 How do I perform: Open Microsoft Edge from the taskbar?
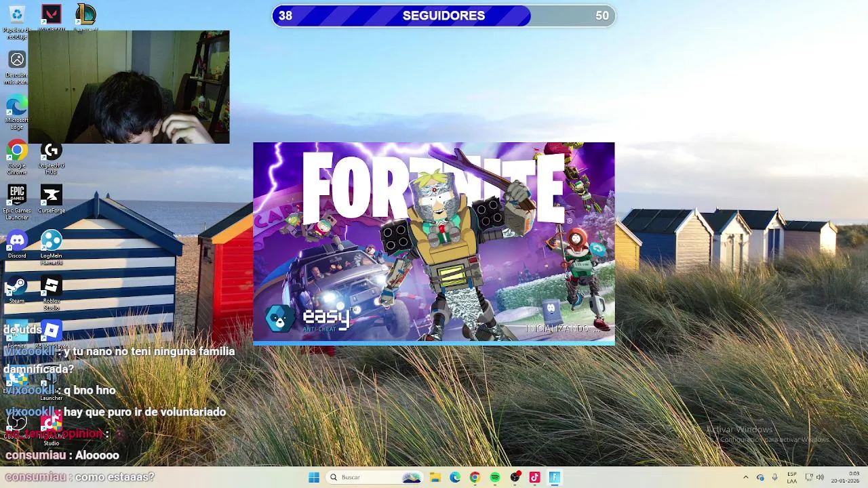[x=455, y=477]
